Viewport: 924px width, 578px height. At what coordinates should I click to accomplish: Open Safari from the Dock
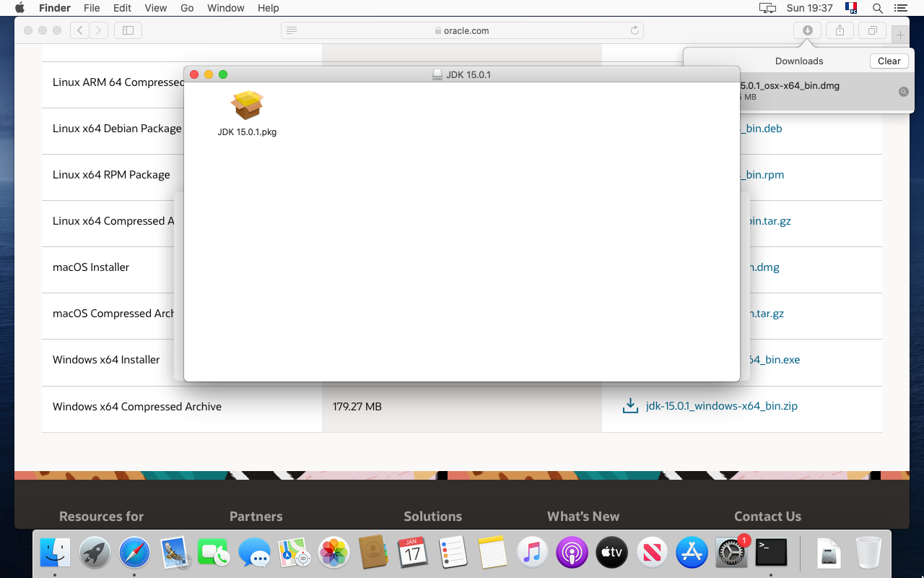pos(134,553)
